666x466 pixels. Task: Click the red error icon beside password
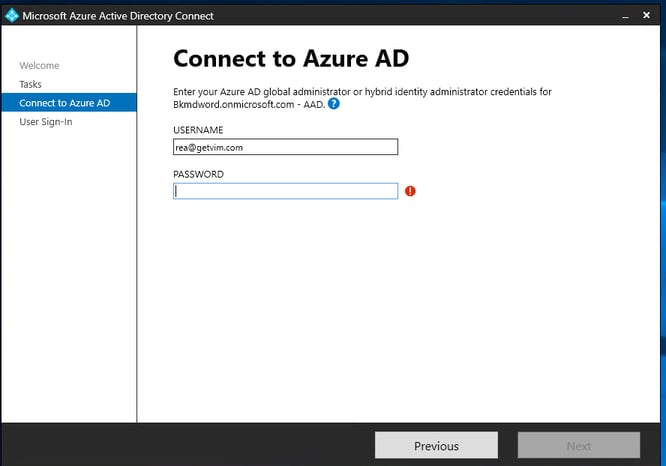pos(410,191)
